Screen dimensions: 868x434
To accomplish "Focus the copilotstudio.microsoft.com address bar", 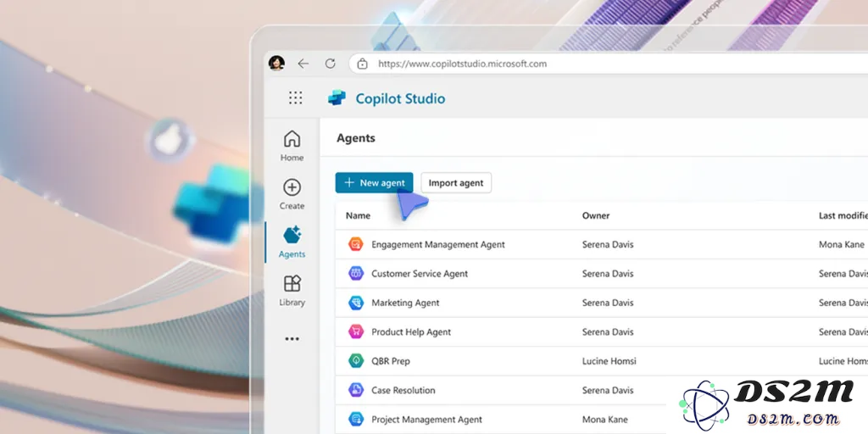I will [608, 64].
